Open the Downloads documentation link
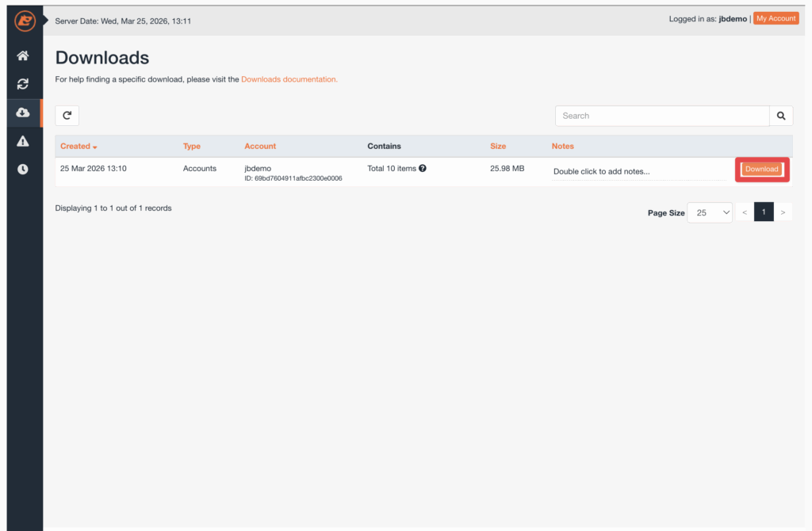Viewport: 812px width, 531px height. [289, 79]
